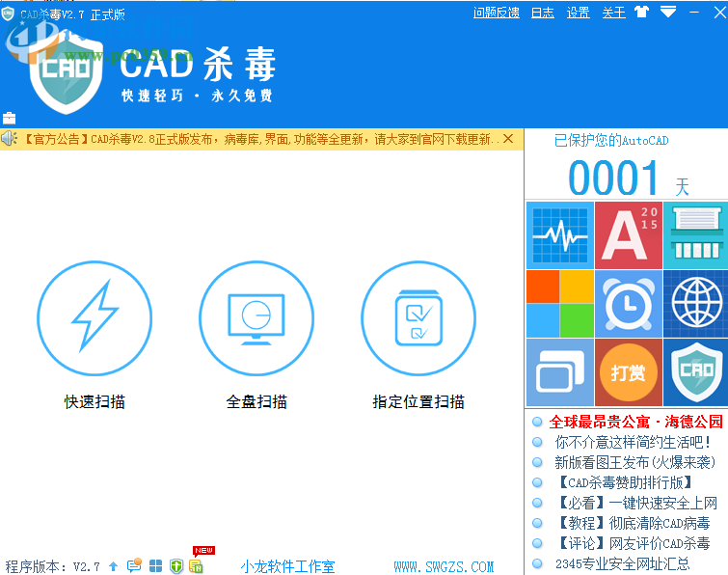The width and height of the screenshot is (728, 575).
Task: Open link 彻底清除CAD病毒 tutorial
Action: pyautogui.click(x=633, y=524)
